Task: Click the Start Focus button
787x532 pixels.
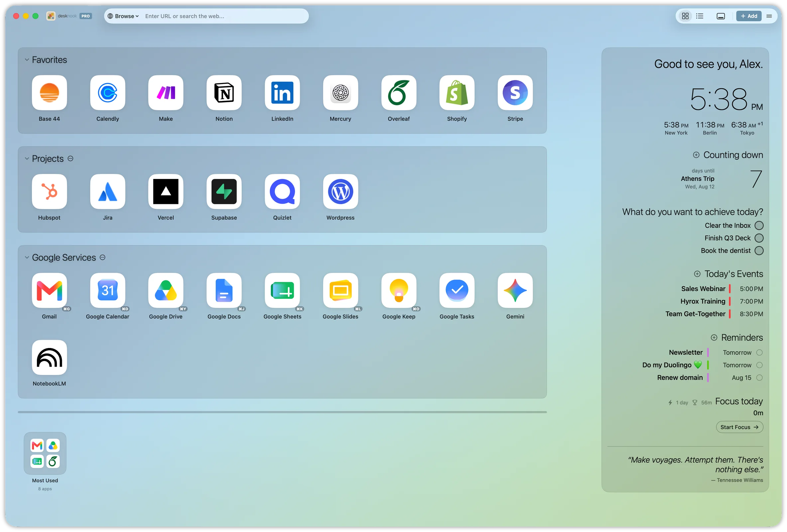Action: tap(739, 427)
